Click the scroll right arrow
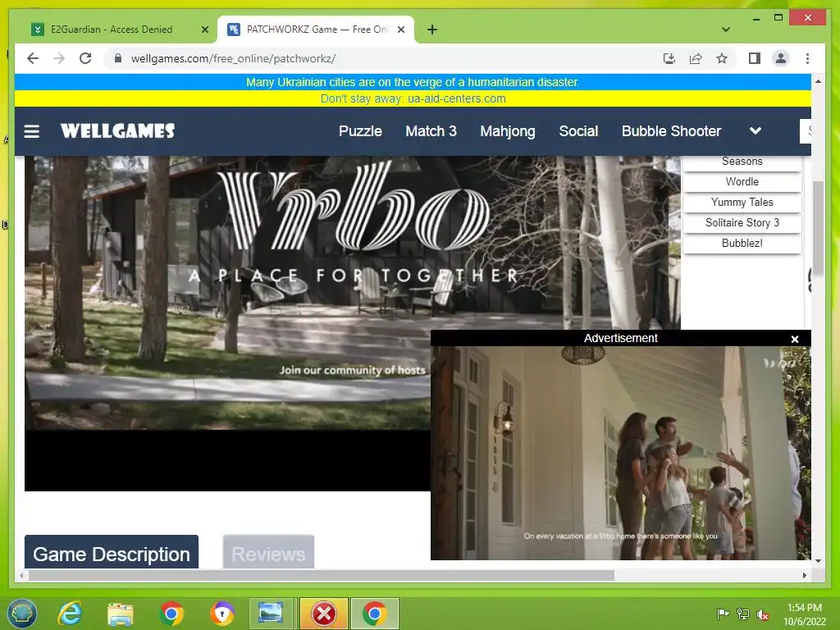 click(x=804, y=575)
